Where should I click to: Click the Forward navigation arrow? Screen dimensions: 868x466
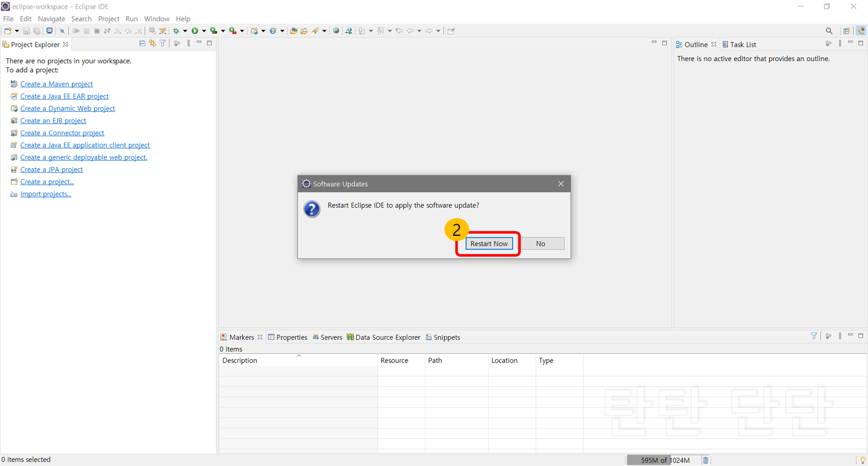pos(429,31)
